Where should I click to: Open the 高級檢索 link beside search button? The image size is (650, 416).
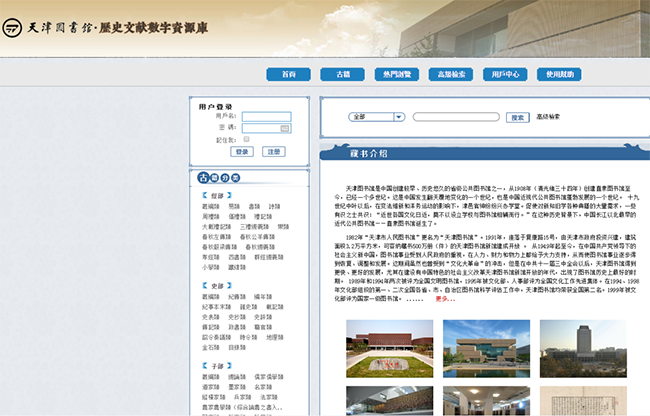(548, 117)
